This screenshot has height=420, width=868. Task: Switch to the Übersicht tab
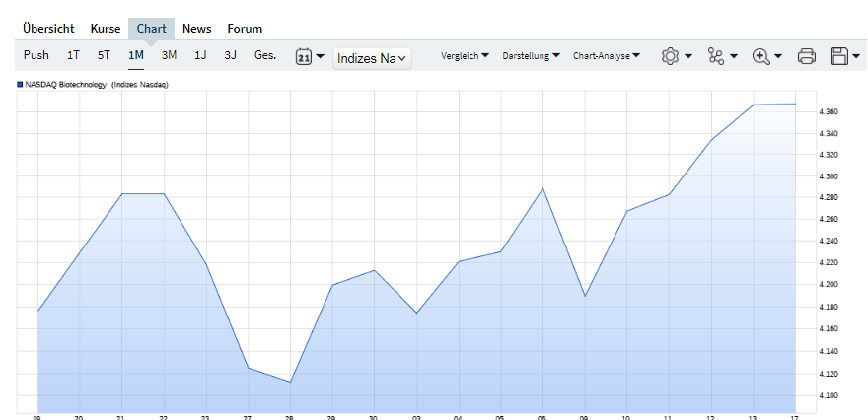pyautogui.click(x=48, y=29)
